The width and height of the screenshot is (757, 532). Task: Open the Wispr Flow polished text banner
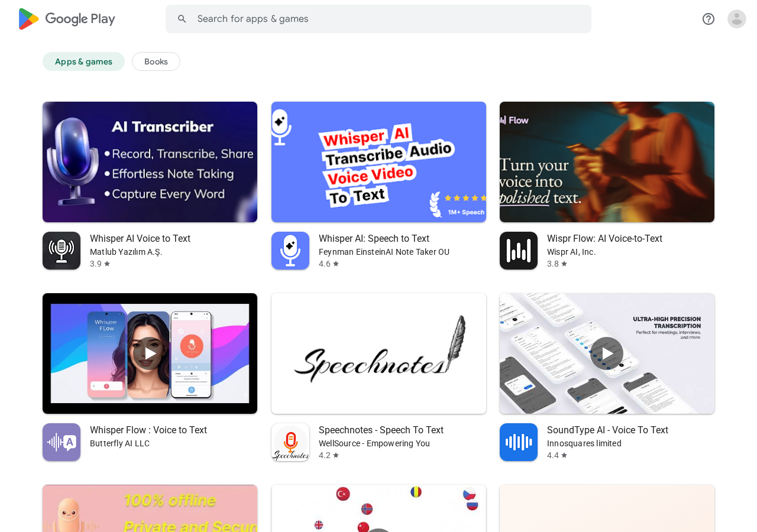tap(607, 162)
